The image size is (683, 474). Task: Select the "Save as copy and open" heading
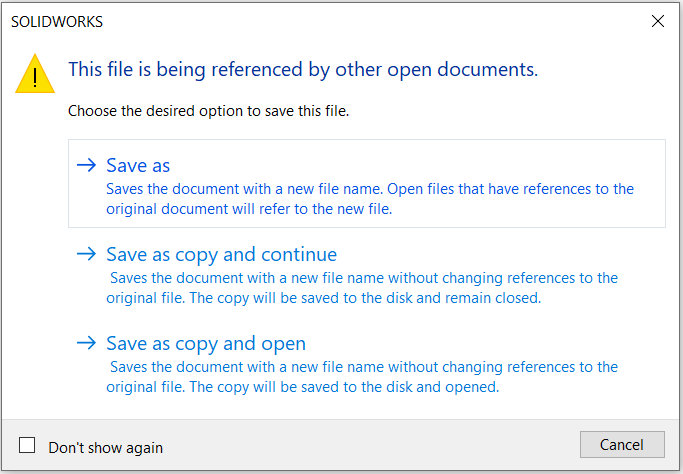tap(206, 344)
